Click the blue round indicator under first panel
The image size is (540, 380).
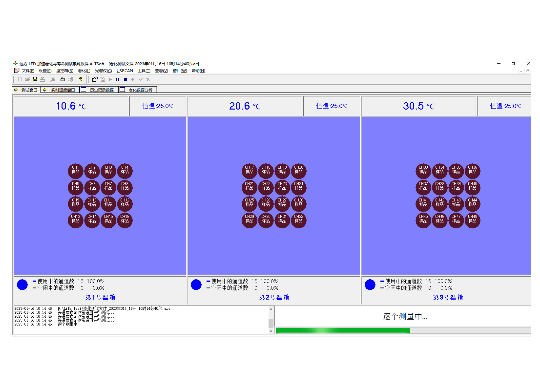(x=22, y=285)
